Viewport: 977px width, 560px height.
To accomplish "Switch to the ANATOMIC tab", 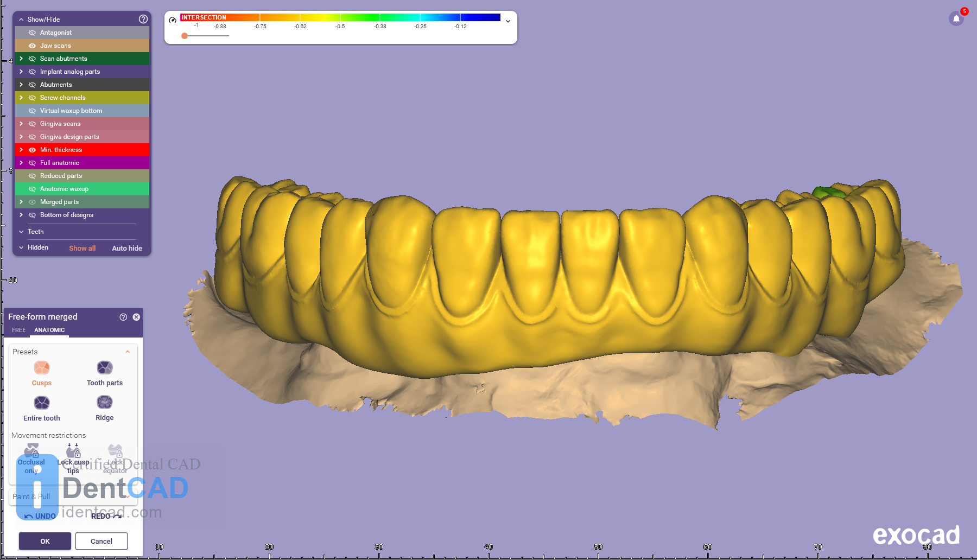I will (x=49, y=330).
